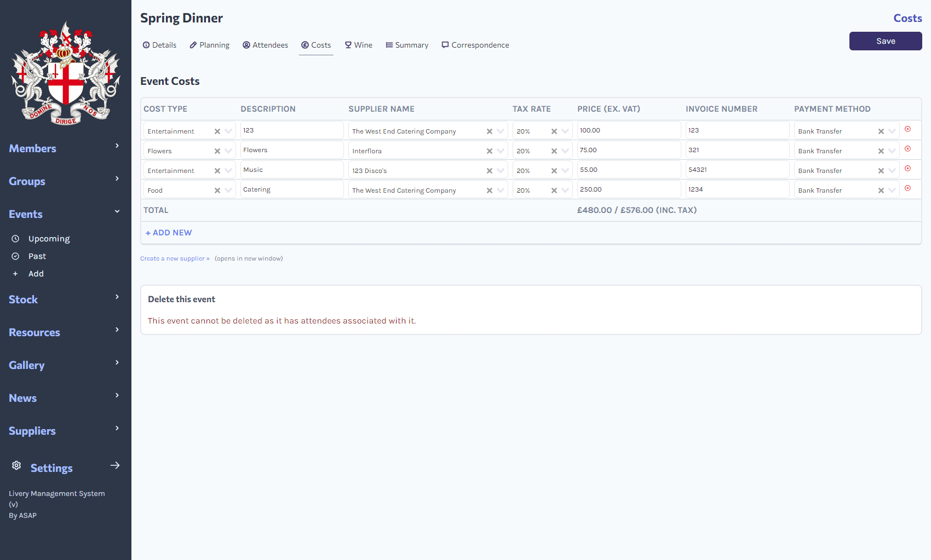931x560 pixels.
Task: Clear Bank Transfer on the first cost row
Action: click(x=881, y=131)
